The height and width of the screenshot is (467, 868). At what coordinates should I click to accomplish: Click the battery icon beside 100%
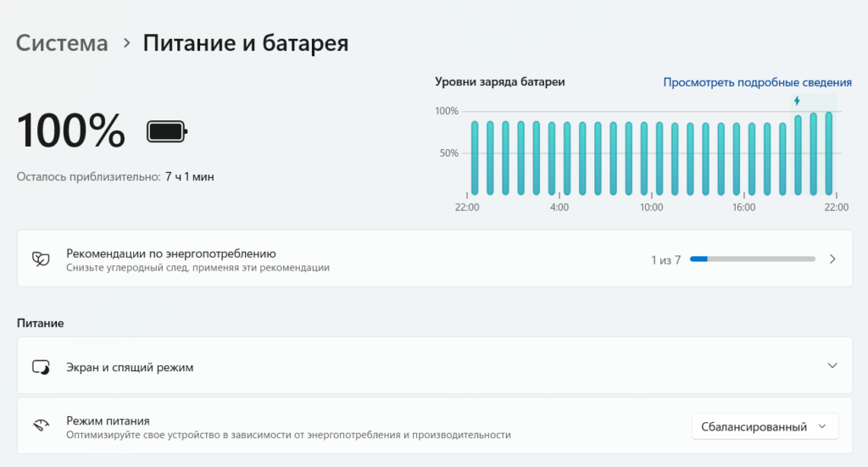167,131
